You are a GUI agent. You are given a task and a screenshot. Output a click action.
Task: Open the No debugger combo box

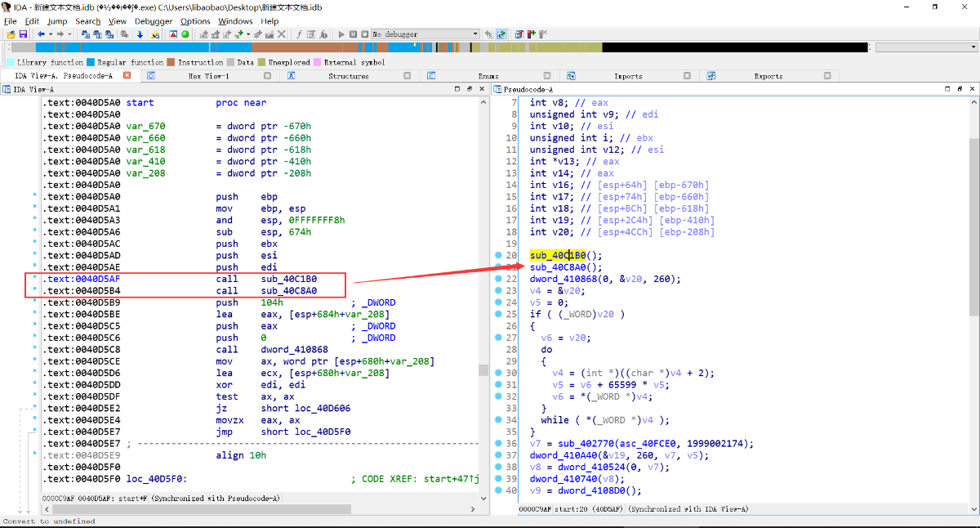pos(425,34)
